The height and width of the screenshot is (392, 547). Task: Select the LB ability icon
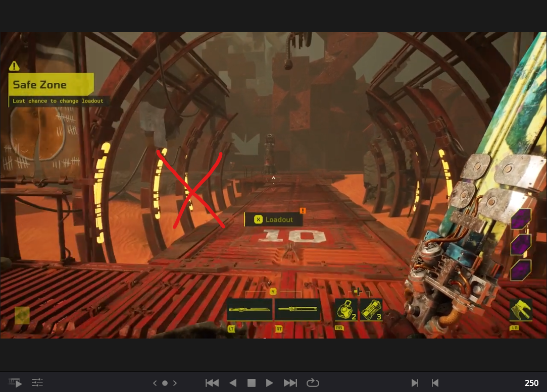[521, 310]
